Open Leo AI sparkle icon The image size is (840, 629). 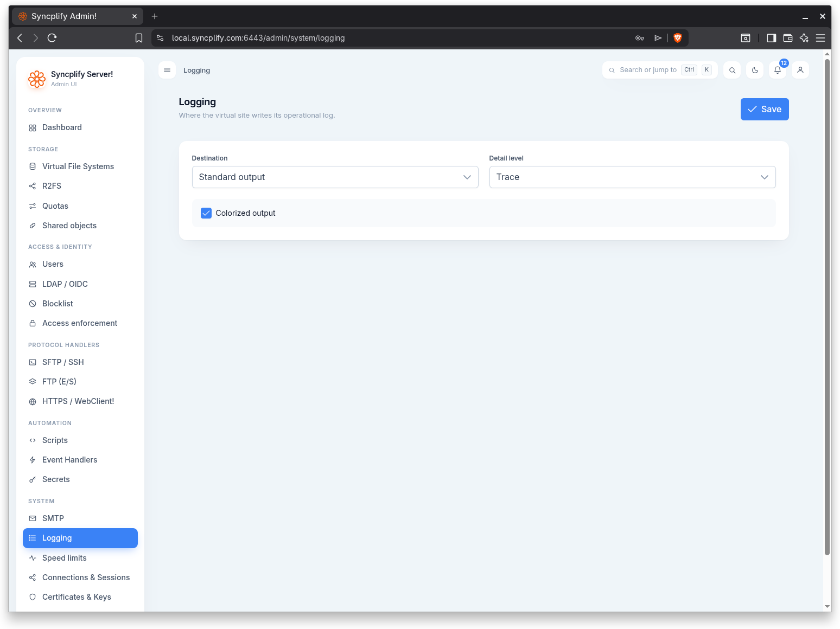pyautogui.click(x=804, y=38)
